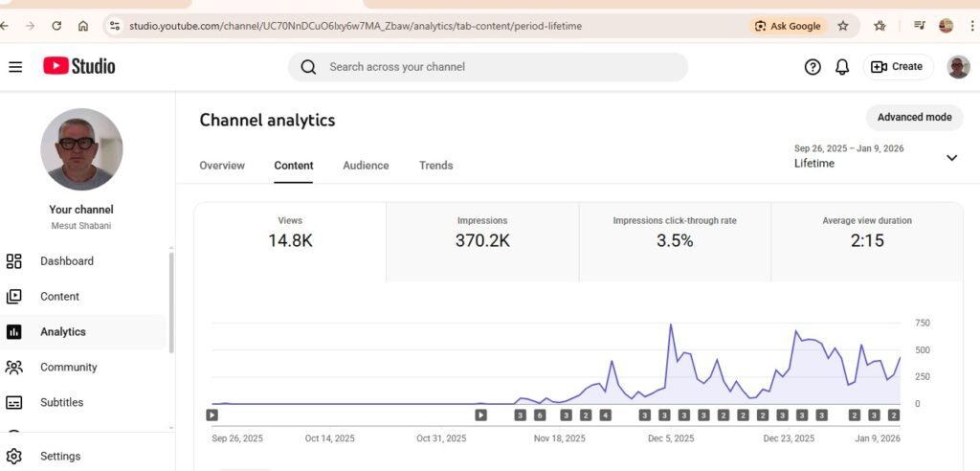980x471 pixels.
Task: Go to browser home page icon
Action: click(x=83, y=26)
